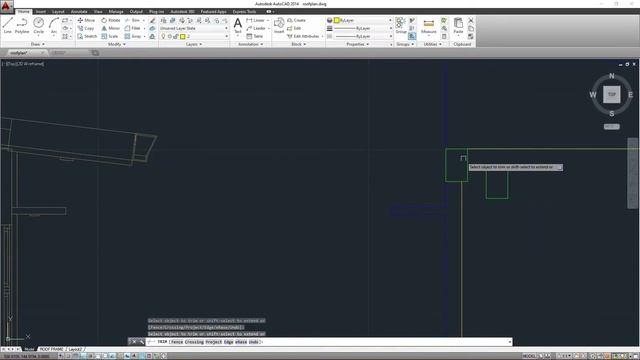Activate the Copy command in Modify
The height and width of the screenshot is (360, 640).
click(86, 28)
